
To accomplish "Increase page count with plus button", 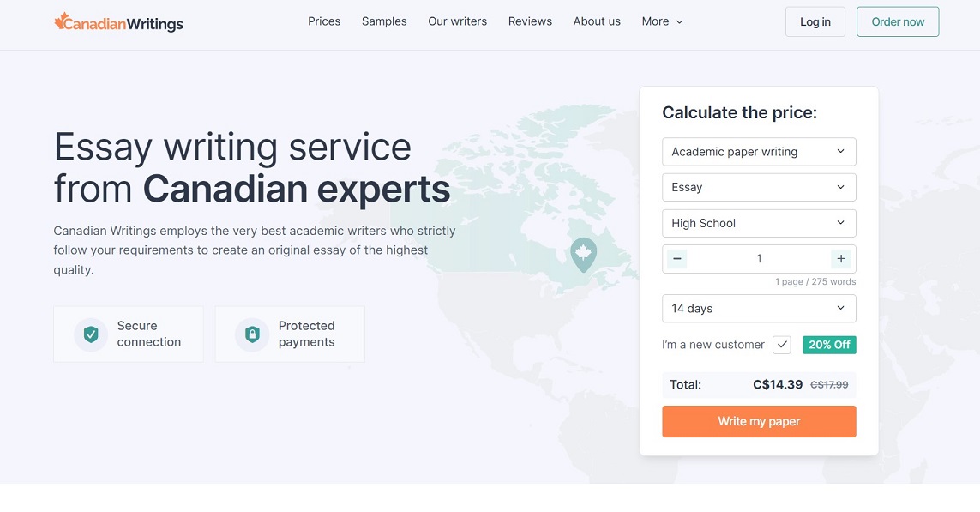I will tap(840, 259).
